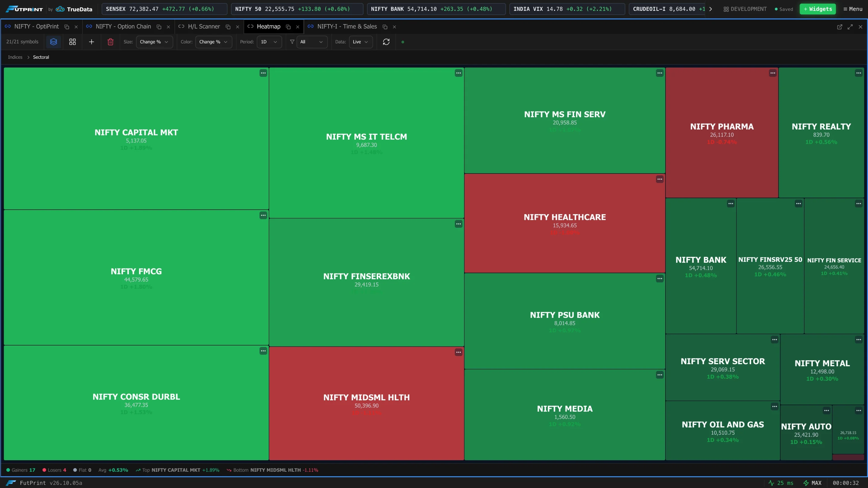Select the red NIFTY HEALTHCARE heatmap tile
Image resolution: width=868 pixels, height=488 pixels.
point(565,223)
